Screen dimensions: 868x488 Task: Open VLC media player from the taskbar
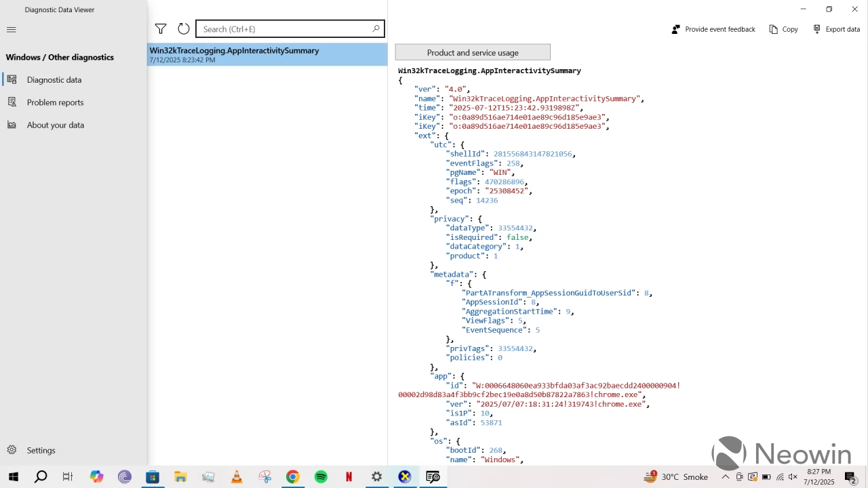237,476
